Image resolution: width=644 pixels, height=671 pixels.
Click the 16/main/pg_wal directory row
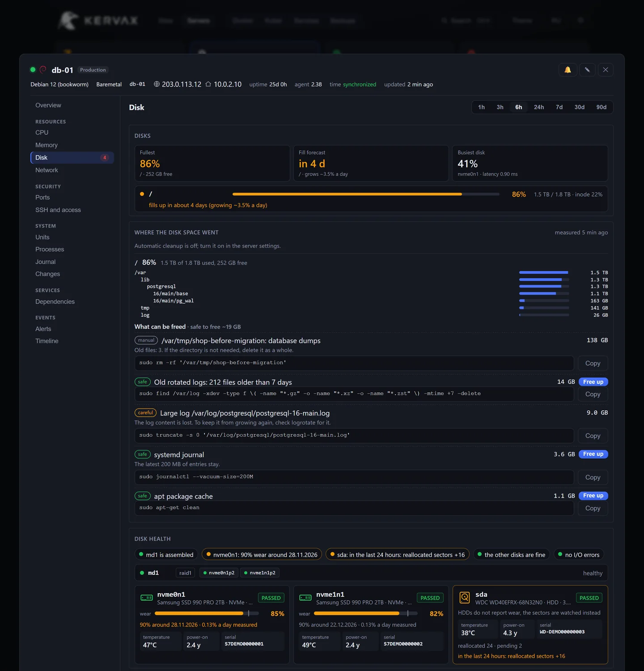click(x=371, y=301)
